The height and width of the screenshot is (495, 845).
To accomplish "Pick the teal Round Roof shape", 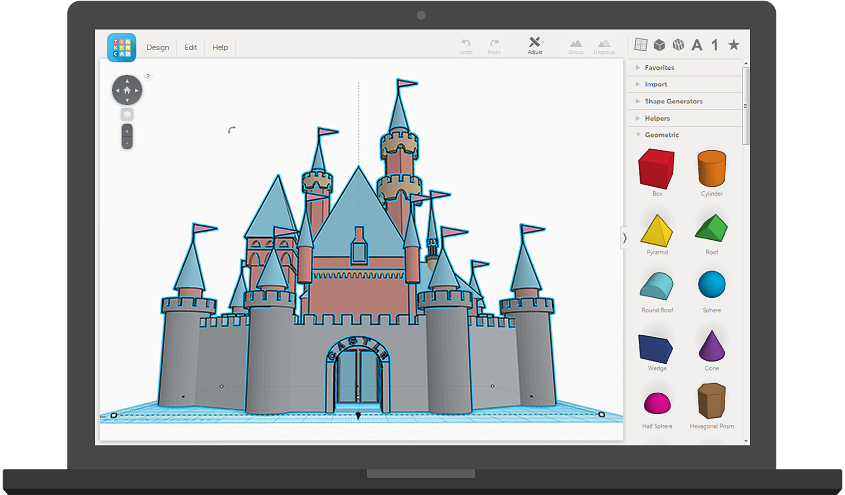I will click(x=657, y=286).
